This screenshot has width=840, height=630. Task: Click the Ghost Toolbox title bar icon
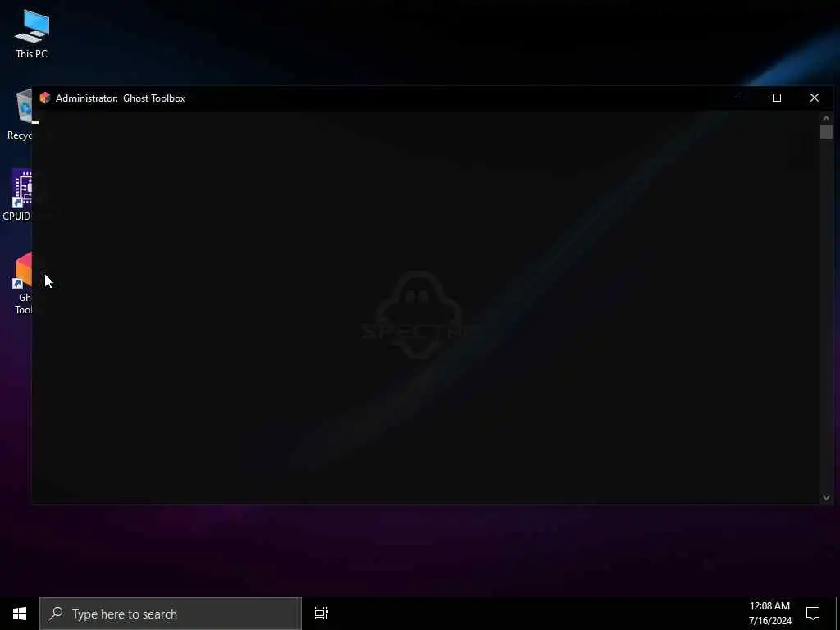click(45, 98)
